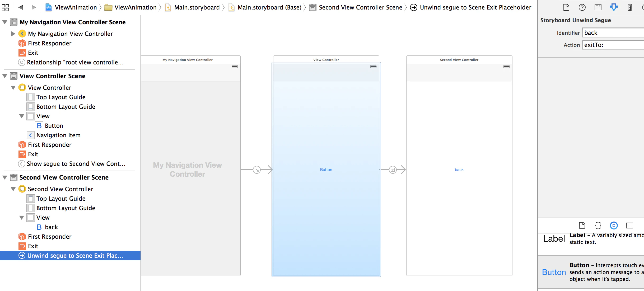Click Second View Controller Scene breadcrumb
644x291 pixels.
click(x=356, y=7)
